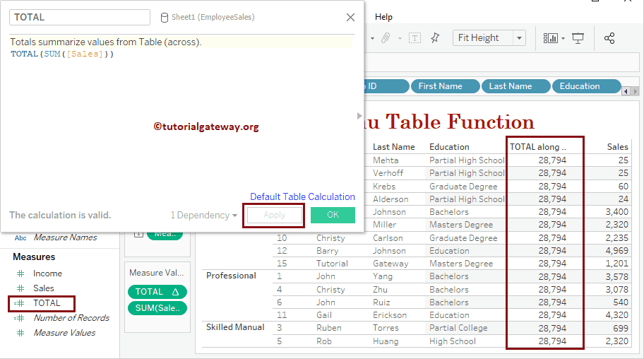Viewport: 644px width, 359px height.
Task: Open the show/hide cards icon
Action: 550,38
